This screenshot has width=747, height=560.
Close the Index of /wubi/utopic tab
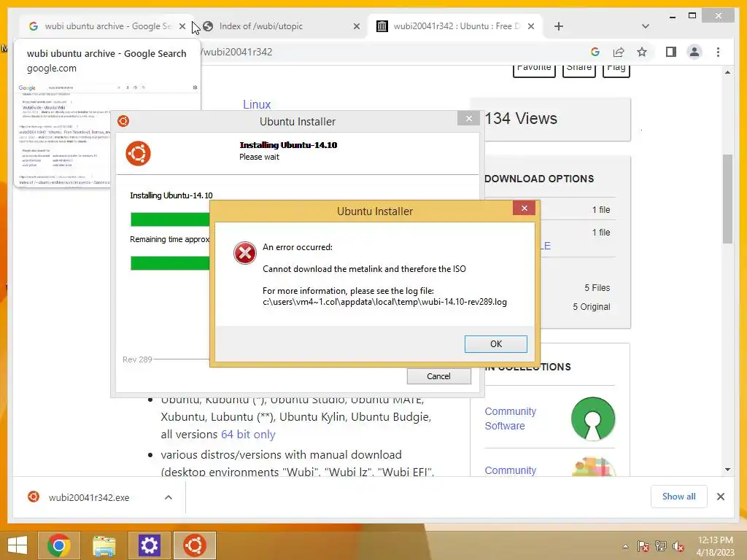(x=356, y=26)
